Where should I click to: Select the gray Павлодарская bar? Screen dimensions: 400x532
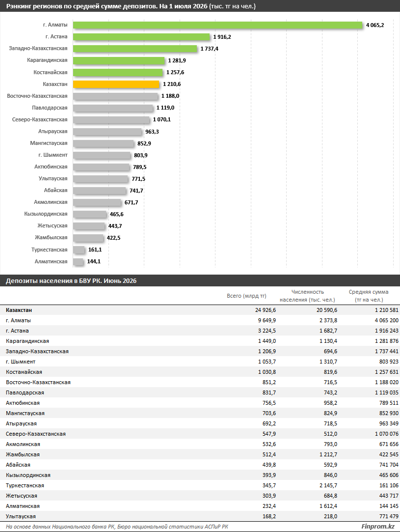(x=113, y=108)
